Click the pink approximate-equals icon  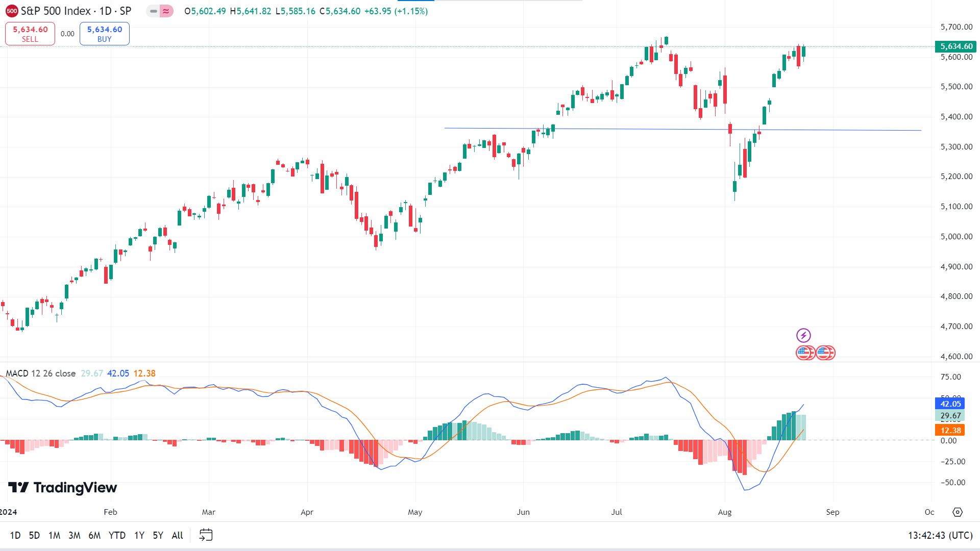[x=166, y=11]
